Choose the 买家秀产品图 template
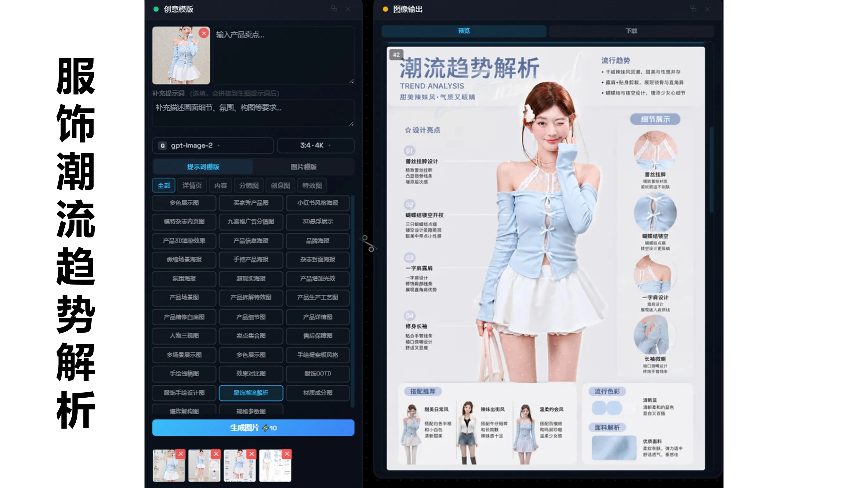Viewport: 868px width, 488px height. click(251, 203)
